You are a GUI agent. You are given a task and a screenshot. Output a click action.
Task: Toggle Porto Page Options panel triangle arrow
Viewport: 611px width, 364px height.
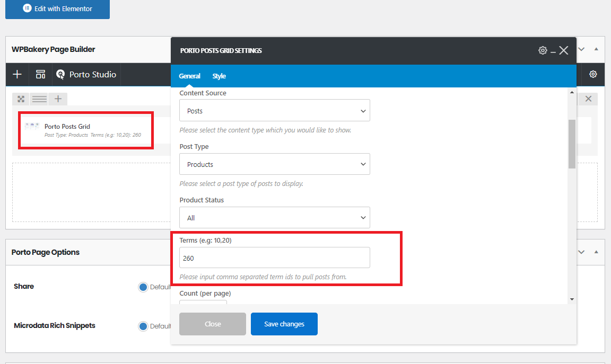(x=596, y=252)
